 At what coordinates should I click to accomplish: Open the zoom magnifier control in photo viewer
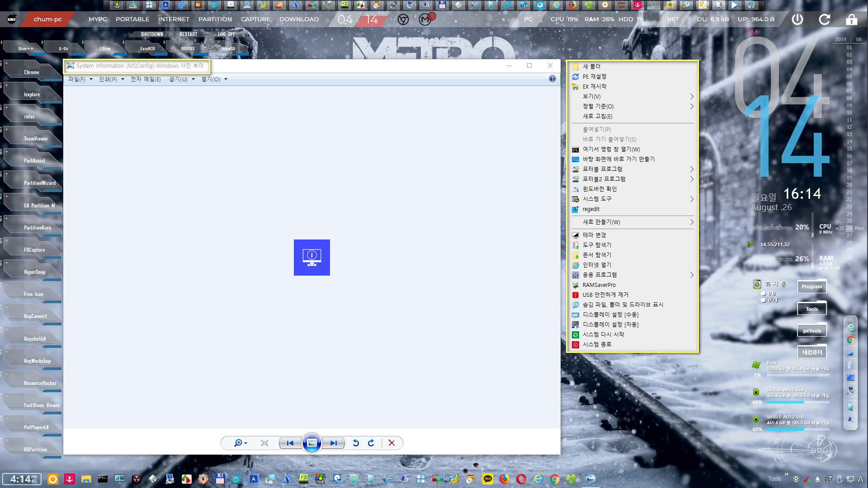point(240,443)
